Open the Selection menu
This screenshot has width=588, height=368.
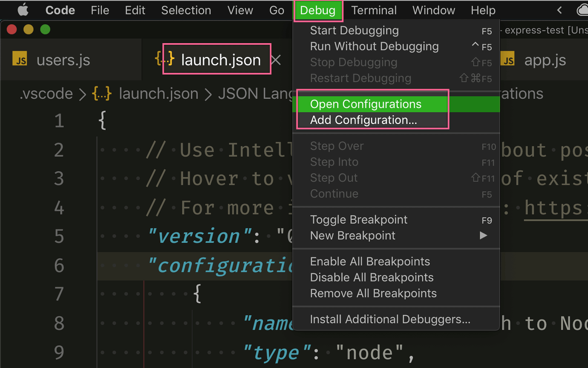point(186,10)
